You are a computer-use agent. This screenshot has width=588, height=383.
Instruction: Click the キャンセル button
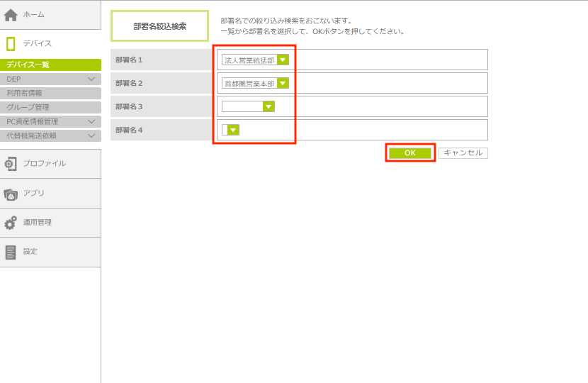pos(463,152)
